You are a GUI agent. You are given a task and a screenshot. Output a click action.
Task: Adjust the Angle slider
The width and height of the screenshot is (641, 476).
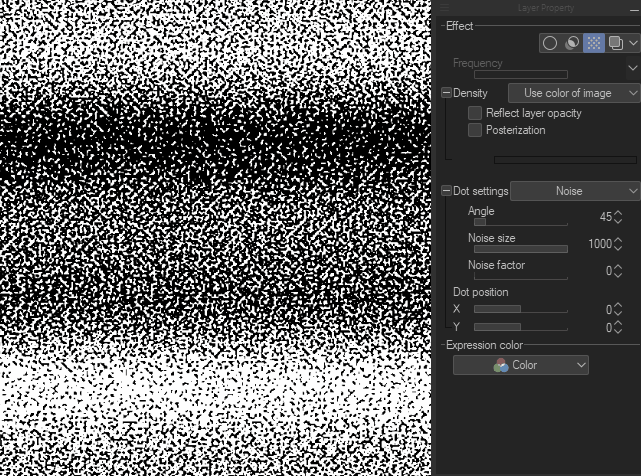[521, 222]
